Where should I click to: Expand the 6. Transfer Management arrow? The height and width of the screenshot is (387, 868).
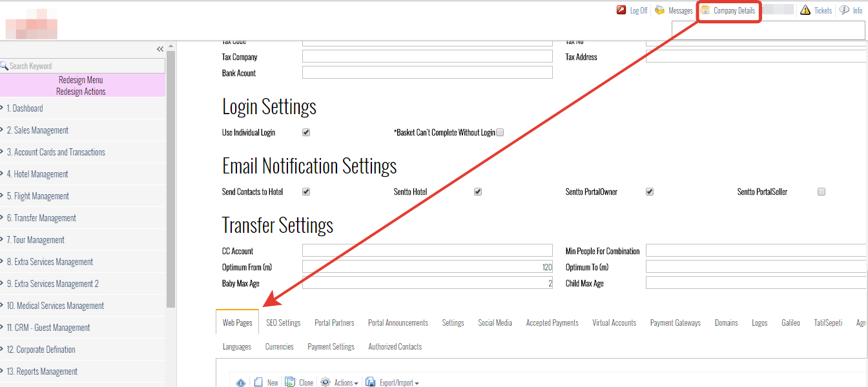point(2,217)
